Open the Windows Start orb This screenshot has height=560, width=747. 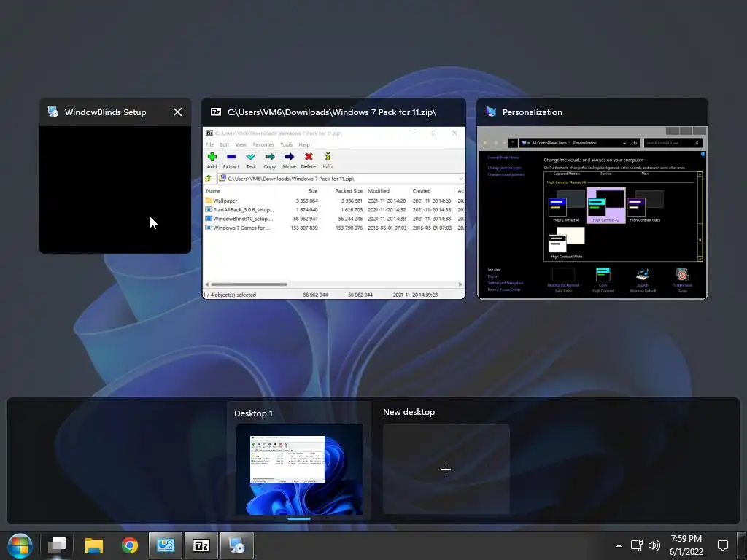(20, 545)
